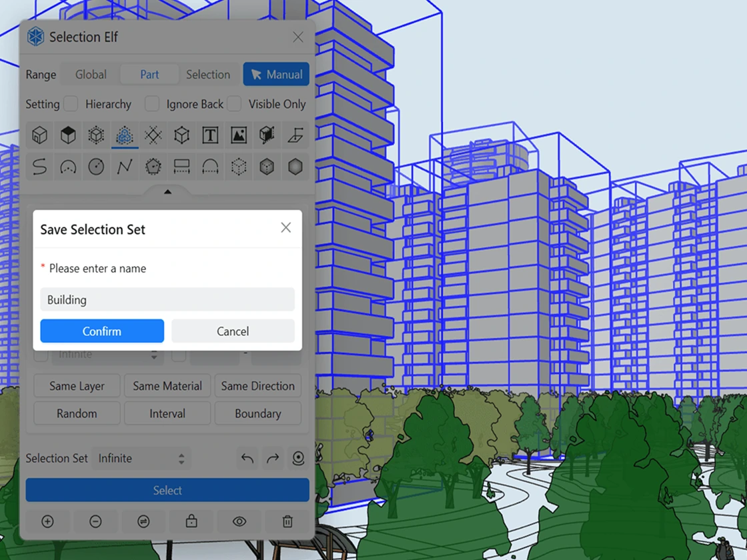Click the lock icon in bottom row
The image size is (747, 560).
point(191,521)
